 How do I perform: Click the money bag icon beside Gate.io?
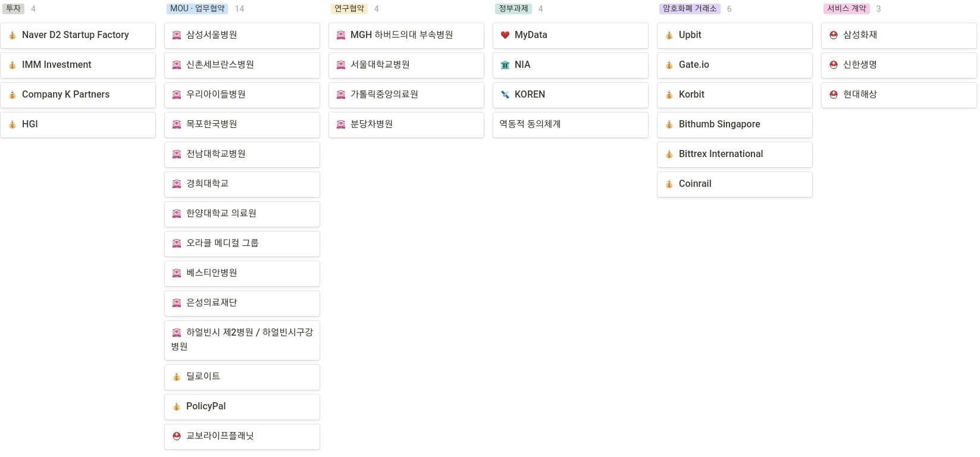pos(669,65)
